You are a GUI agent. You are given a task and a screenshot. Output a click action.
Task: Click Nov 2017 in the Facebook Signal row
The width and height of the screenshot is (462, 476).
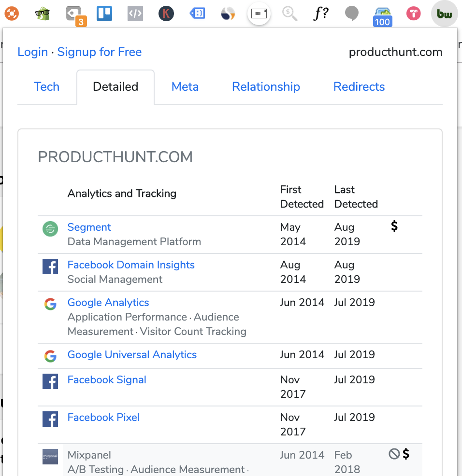point(293,387)
